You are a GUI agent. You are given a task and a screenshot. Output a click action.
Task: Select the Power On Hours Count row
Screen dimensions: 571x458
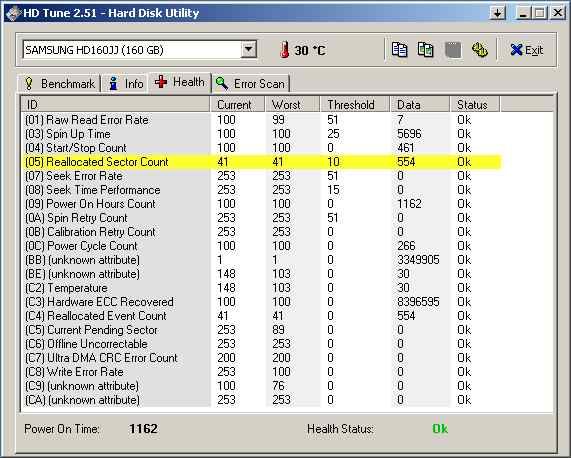(x=261, y=204)
